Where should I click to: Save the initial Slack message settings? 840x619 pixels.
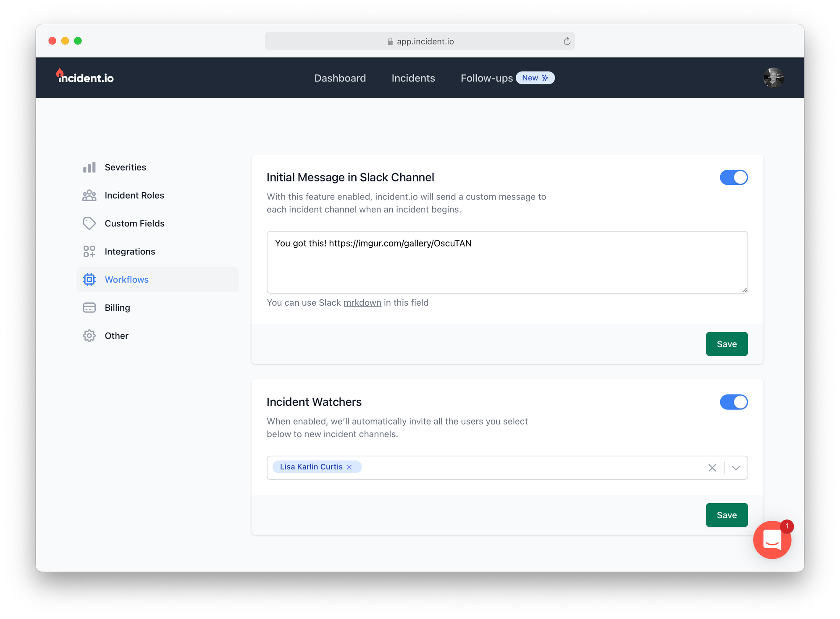click(726, 344)
